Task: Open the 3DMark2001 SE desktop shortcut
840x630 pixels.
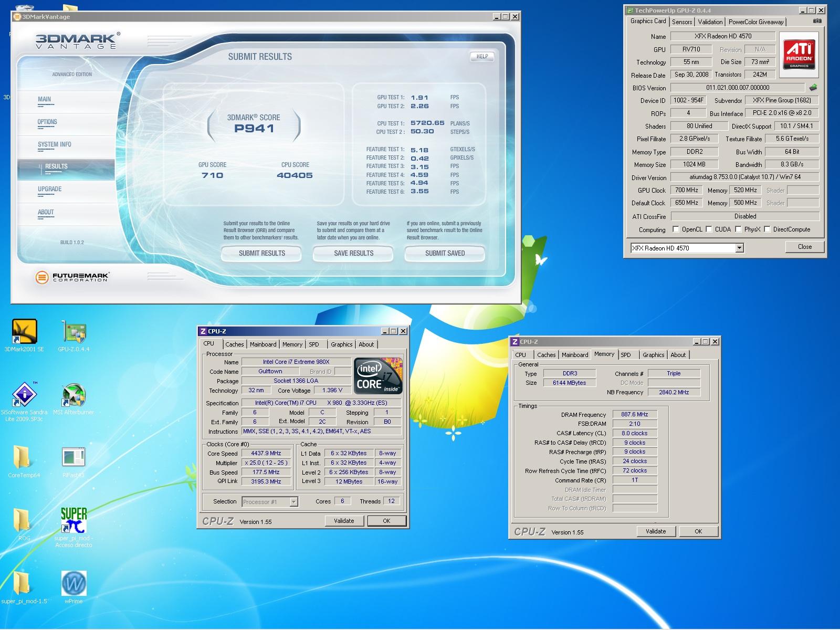Action: point(24,336)
